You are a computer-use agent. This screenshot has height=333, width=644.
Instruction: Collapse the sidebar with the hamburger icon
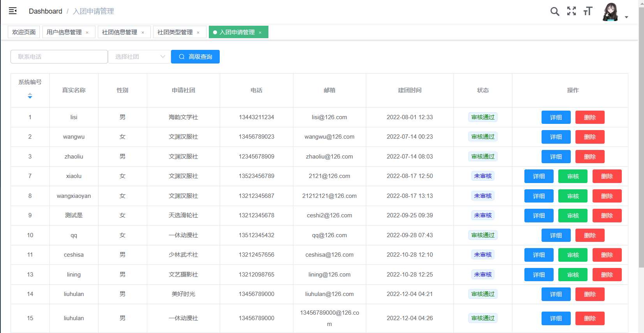click(x=13, y=11)
